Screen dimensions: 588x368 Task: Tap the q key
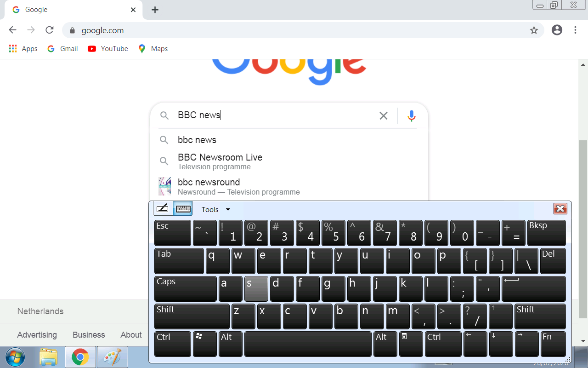pos(218,261)
